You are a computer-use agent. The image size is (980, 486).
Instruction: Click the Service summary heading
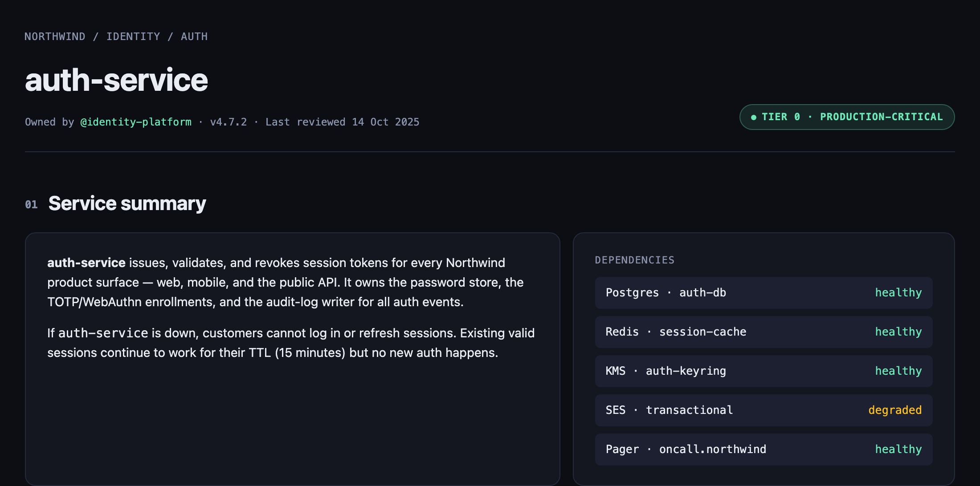127,204
